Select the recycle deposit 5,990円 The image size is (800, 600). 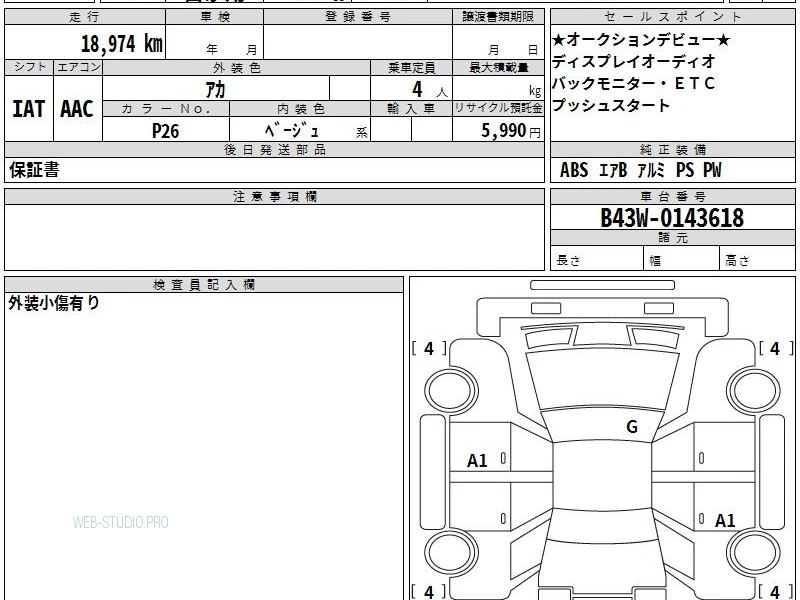[511, 131]
